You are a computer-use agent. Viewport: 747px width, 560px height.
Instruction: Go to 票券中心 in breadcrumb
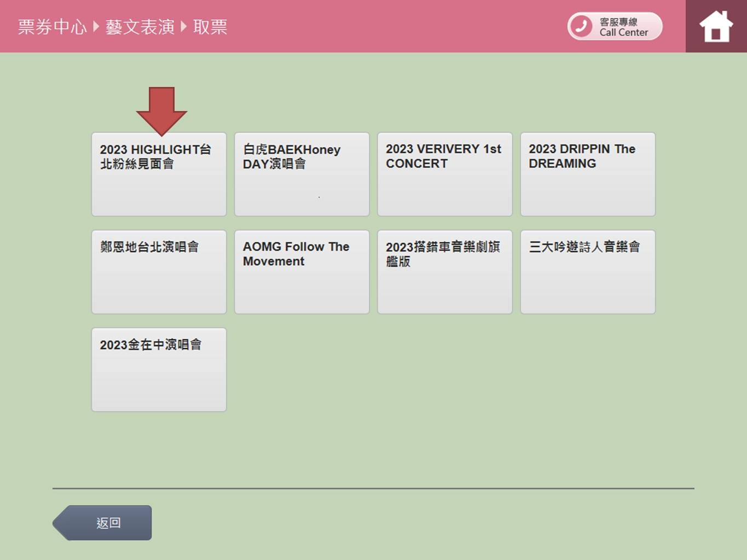click(52, 27)
